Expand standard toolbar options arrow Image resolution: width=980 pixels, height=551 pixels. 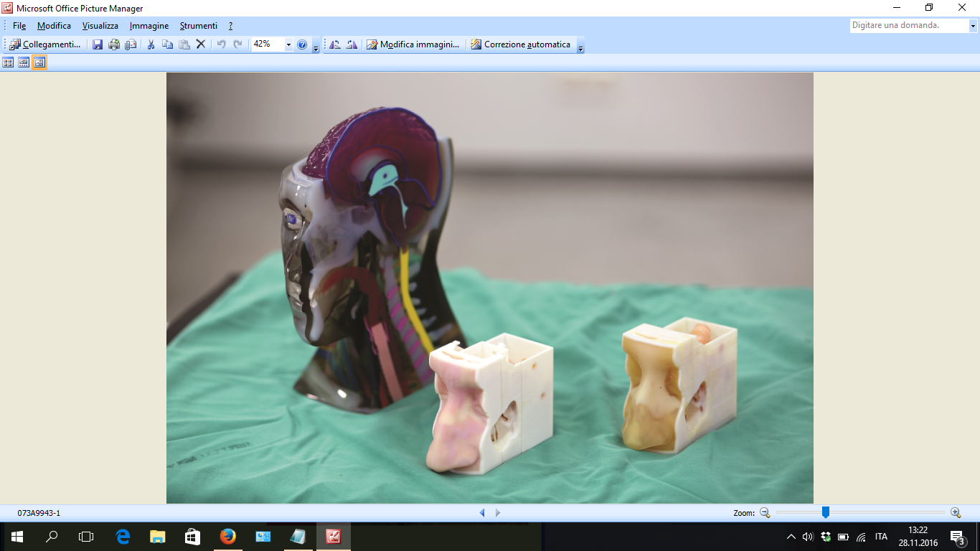[316, 45]
